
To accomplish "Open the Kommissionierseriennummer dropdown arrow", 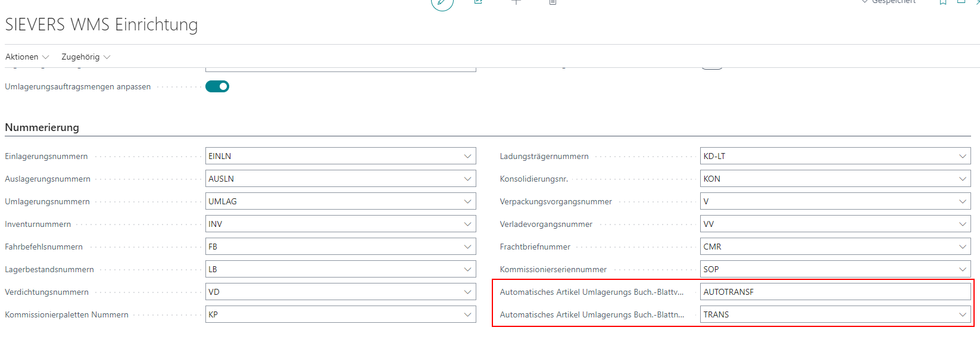I will click(x=962, y=269).
